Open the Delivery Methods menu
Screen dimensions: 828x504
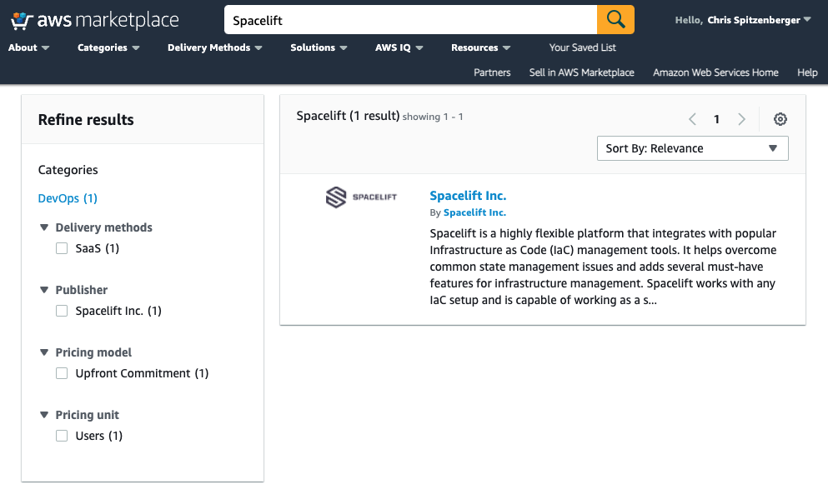[x=215, y=47]
